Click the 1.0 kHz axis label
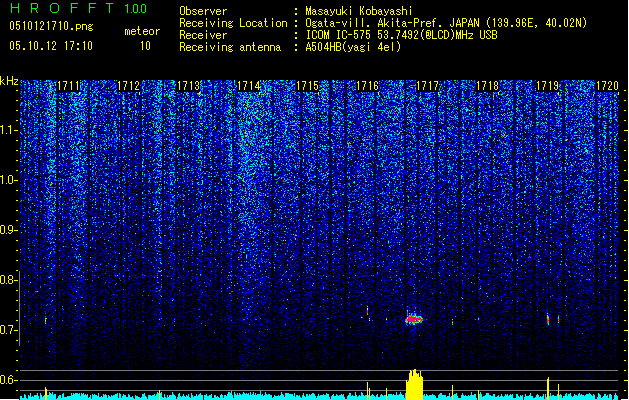The width and height of the screenshot is (629, 400). [8, 180]
